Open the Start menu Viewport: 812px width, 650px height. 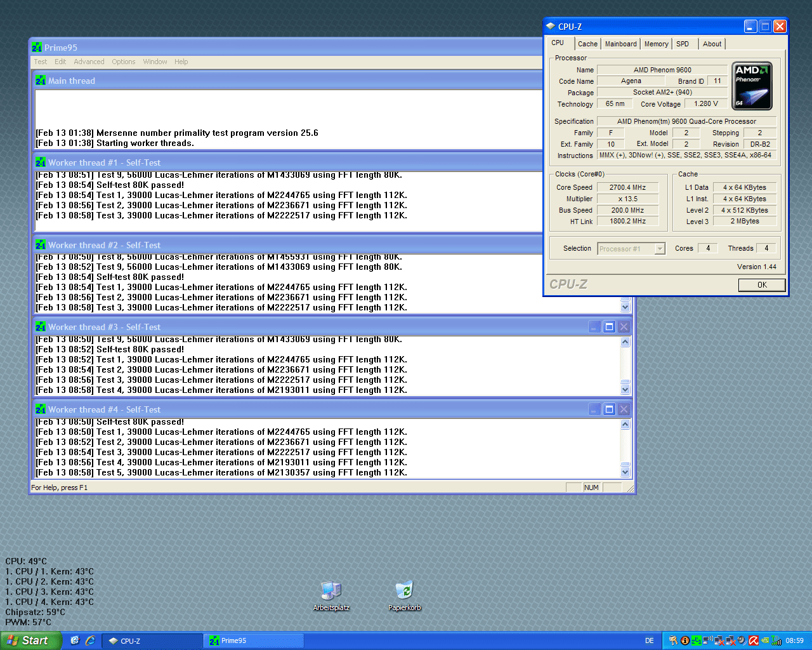pos(30,640)
